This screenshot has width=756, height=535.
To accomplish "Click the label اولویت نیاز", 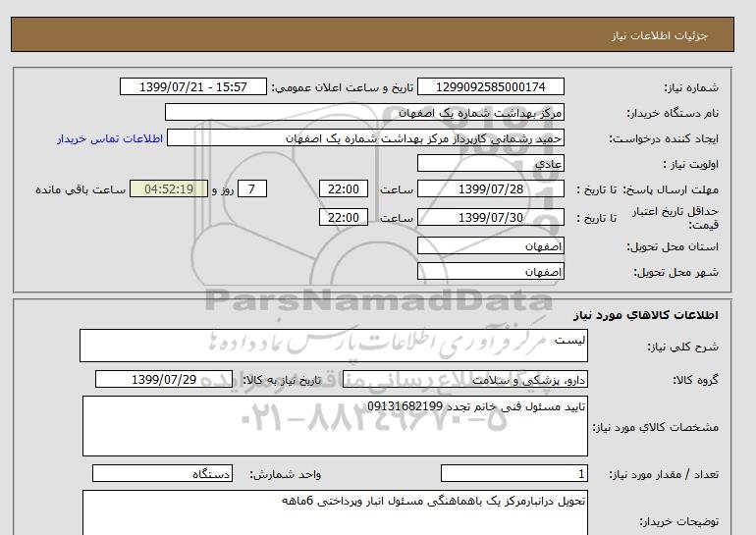I will tap(691, 164).
